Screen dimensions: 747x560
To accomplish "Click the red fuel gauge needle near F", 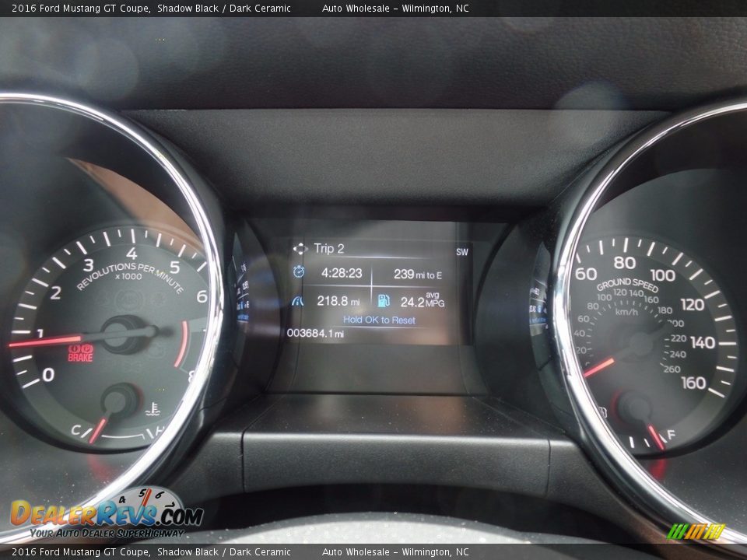I will pos(654,436).
